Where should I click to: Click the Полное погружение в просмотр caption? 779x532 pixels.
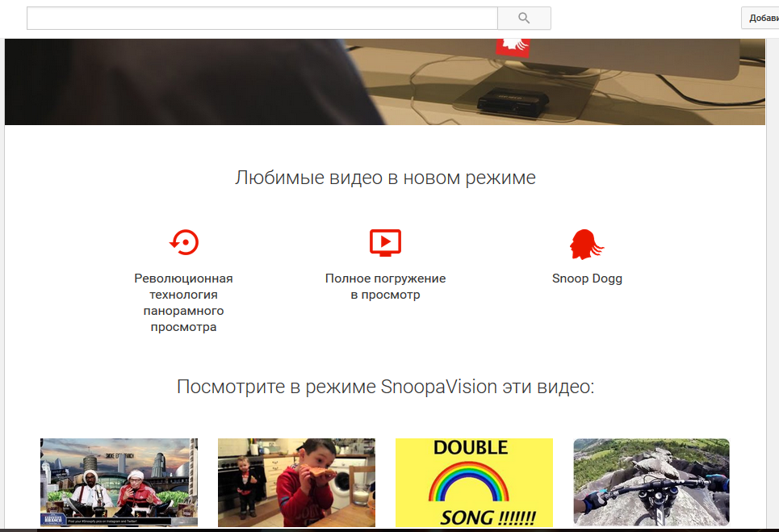[385, 287]
